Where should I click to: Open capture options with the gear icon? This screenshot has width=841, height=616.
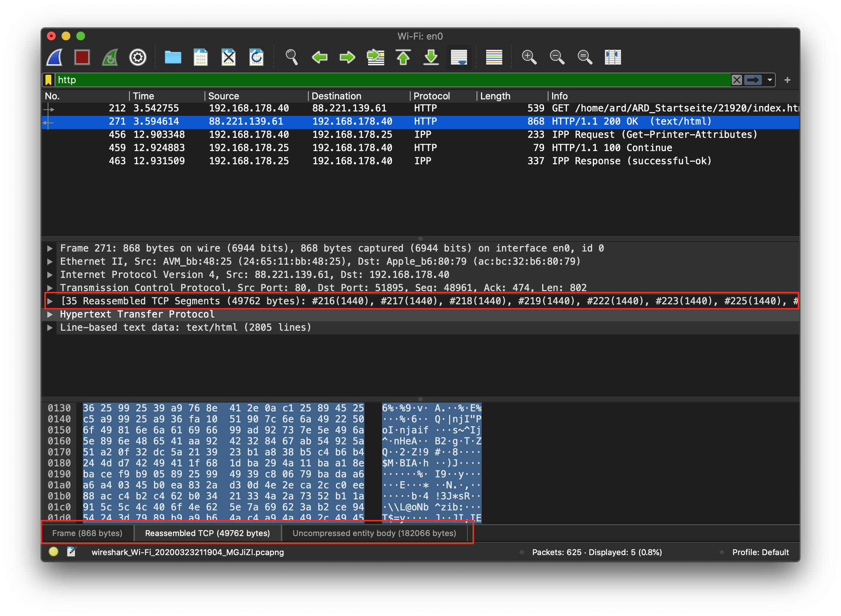137,57
